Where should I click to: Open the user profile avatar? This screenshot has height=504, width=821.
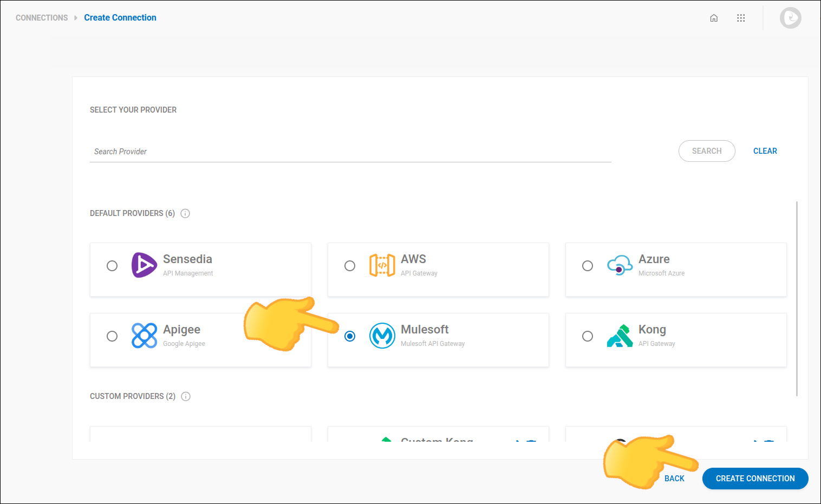(x=790, y=18)
